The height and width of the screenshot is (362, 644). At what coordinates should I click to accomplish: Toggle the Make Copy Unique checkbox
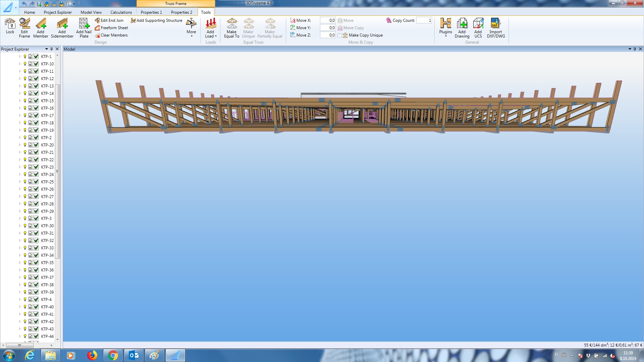pyautogui.click(x=340, y=35)
